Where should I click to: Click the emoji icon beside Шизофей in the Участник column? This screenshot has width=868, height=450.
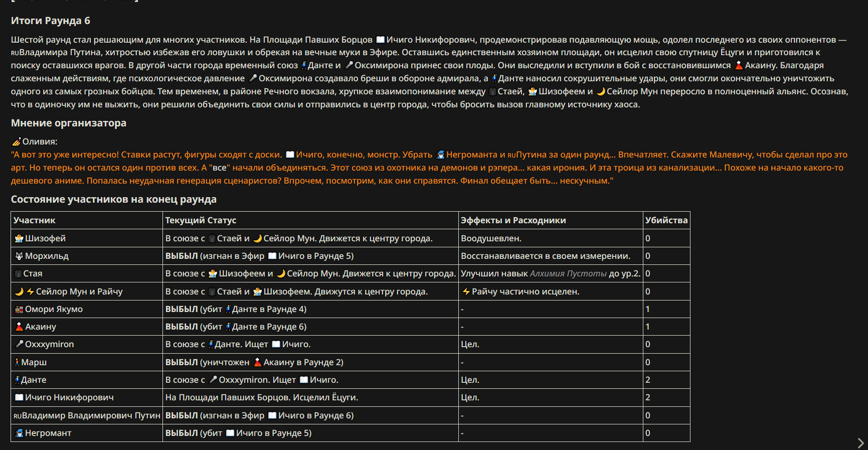(19, 238)
